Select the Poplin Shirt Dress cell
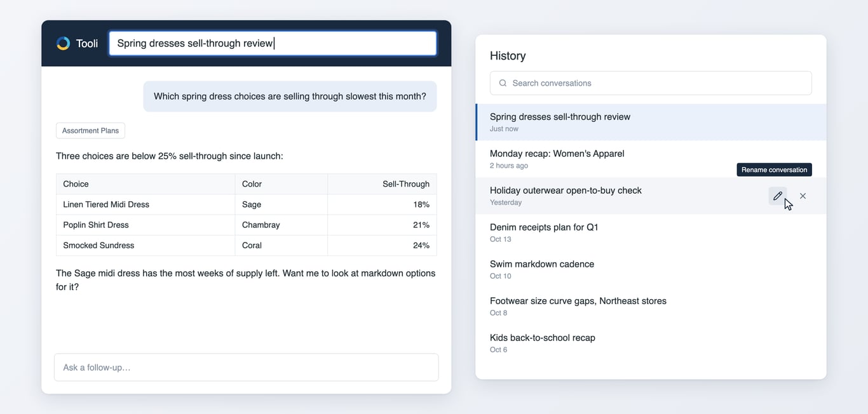The width and height of the screenshot is (868, 414). pyautogui.click(x=146, y=225)
